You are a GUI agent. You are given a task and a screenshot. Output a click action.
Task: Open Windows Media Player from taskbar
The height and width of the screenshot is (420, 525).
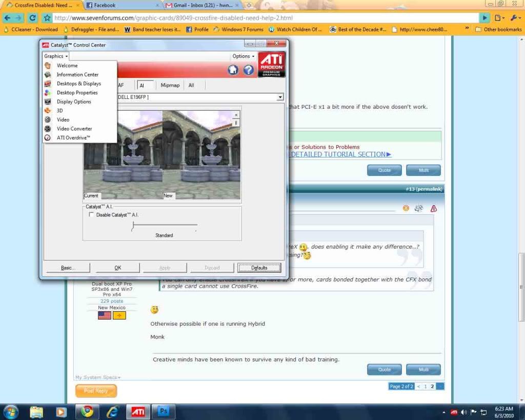coord(62,412)
